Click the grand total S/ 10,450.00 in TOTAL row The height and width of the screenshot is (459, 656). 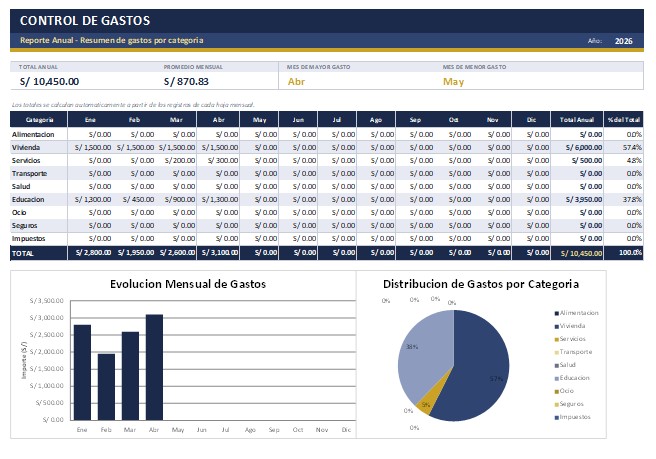582,253
